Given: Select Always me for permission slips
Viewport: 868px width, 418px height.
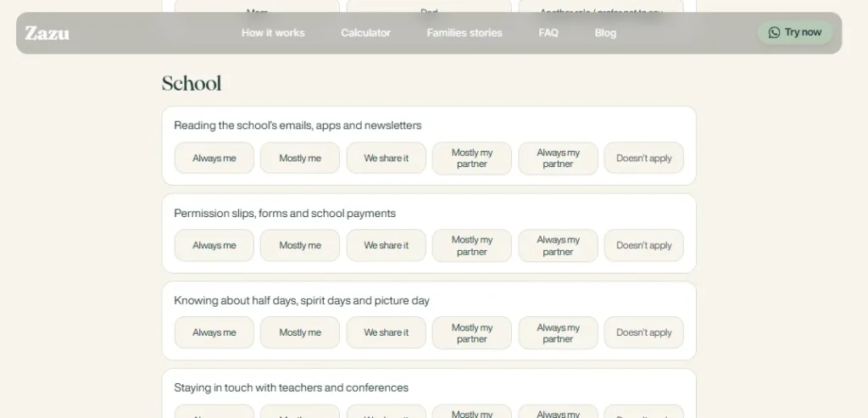Looking at the screenshot, I should (x=214, y=245).
